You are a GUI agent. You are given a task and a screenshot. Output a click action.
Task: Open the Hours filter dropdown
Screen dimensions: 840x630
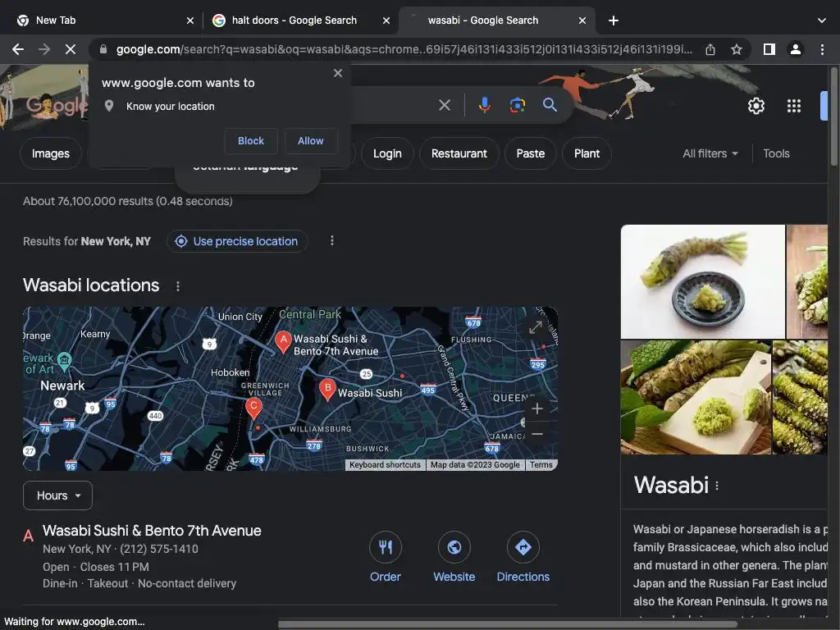click(58, 495)
